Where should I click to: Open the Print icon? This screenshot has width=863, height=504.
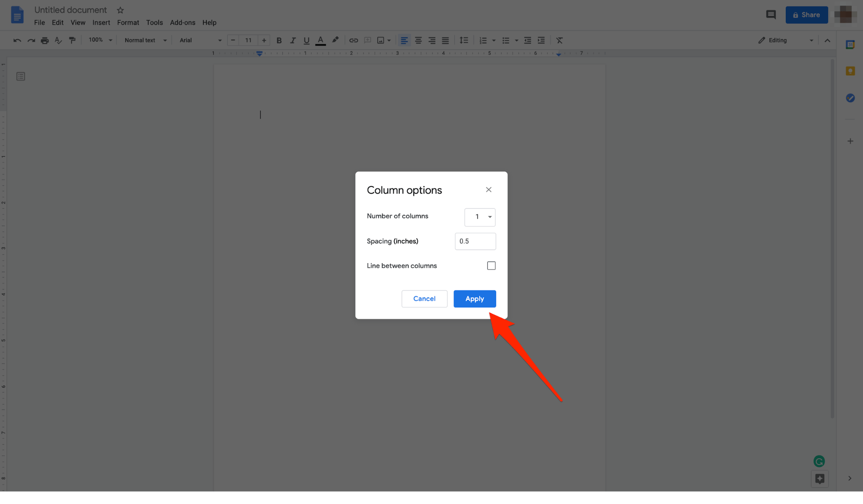click(44, 40)
